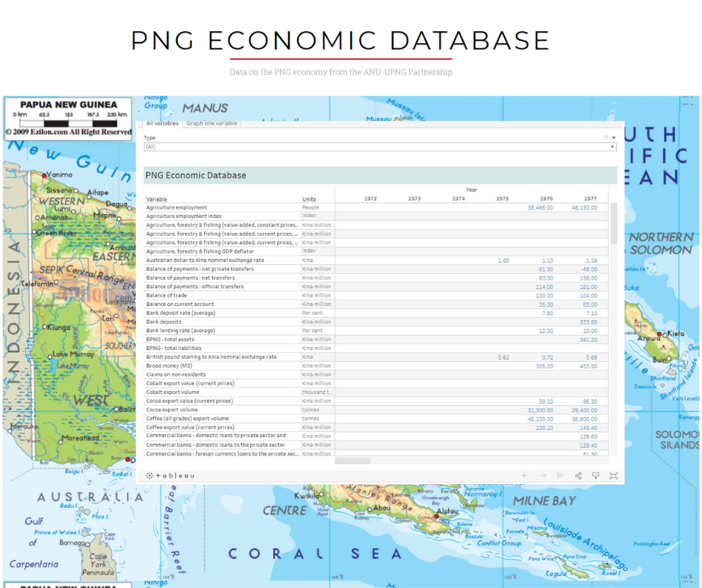Download the data using the download icon

pos(595,475)
